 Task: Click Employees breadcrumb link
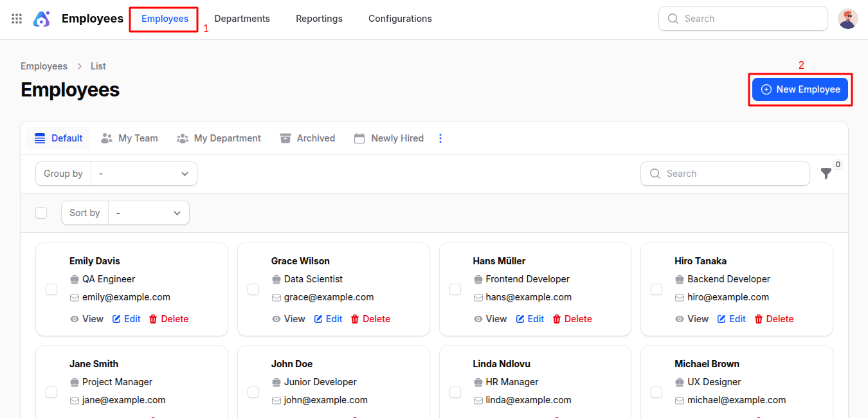tap(44, 66)
